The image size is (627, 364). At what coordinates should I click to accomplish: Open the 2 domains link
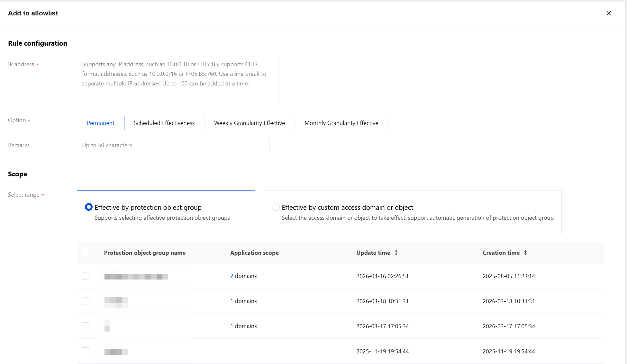[232, 276]
